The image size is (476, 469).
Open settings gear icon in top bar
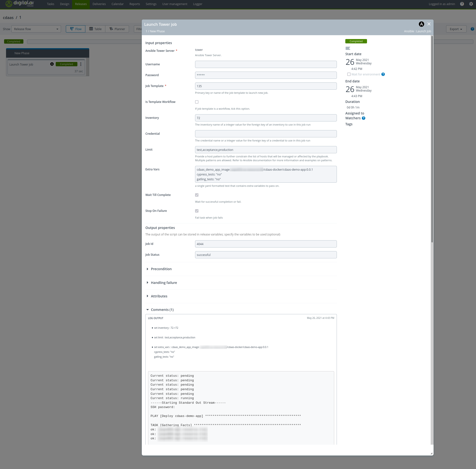coord(471,4)
